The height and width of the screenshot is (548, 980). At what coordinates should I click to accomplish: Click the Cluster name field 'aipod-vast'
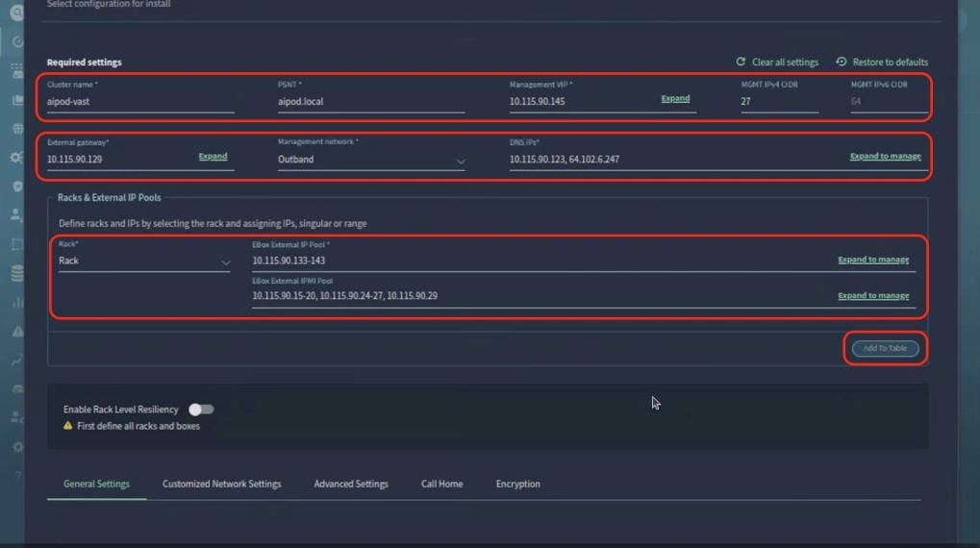[x=140, y=101]
